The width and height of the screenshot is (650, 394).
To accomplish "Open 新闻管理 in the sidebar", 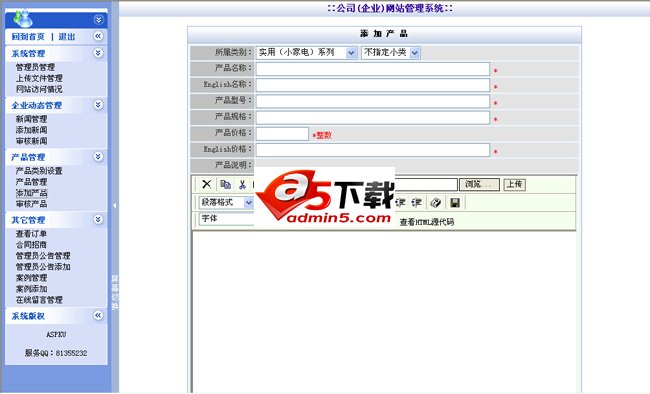I will 32,119.
